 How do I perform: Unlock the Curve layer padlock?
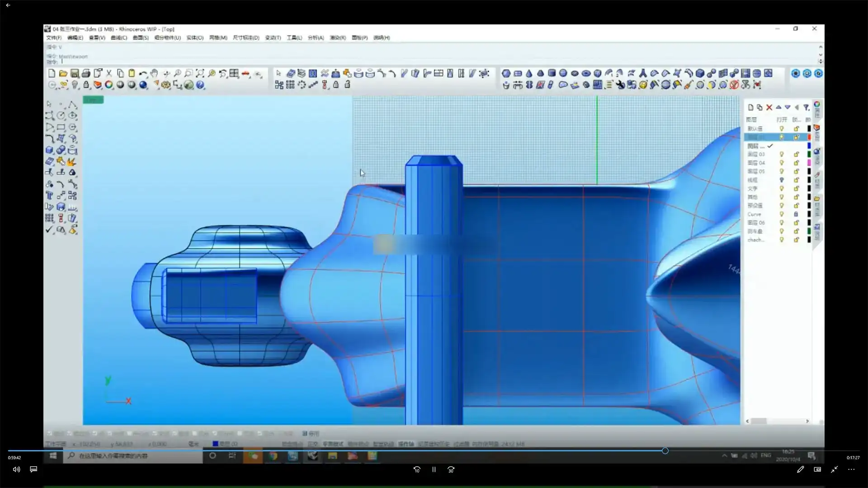coord(796,214)
